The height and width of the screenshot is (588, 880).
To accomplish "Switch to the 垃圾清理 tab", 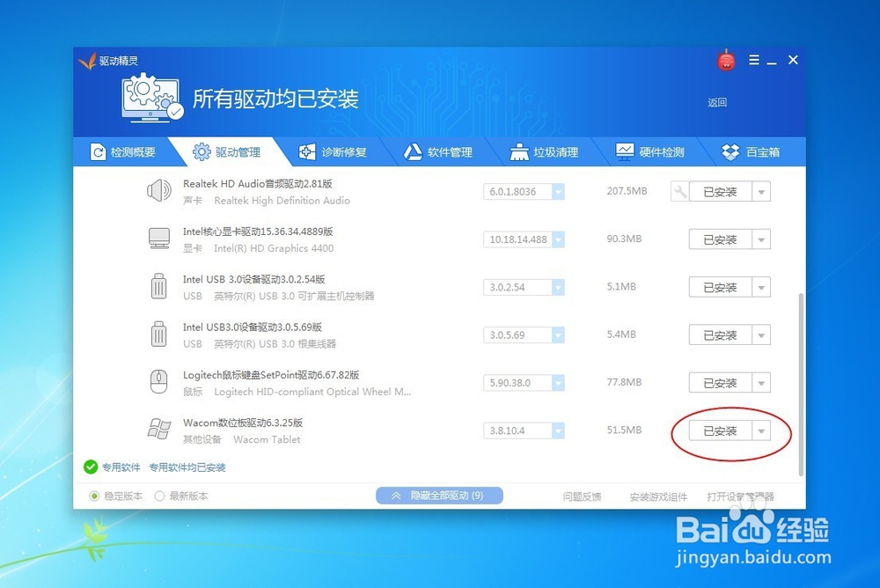I will (x=545, y=152).
